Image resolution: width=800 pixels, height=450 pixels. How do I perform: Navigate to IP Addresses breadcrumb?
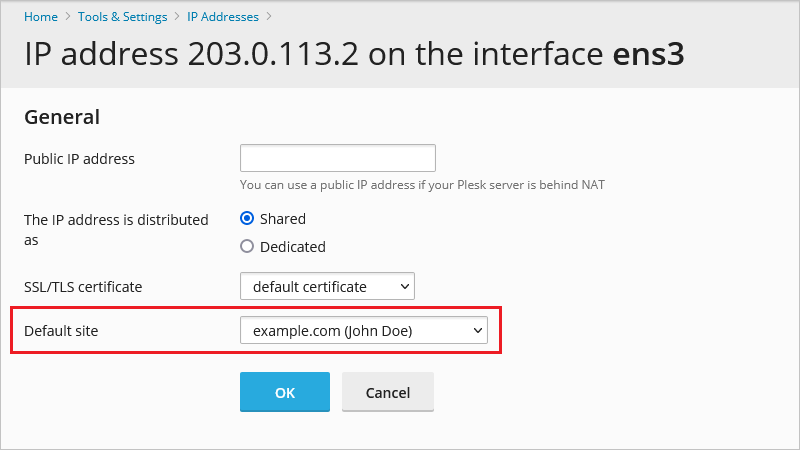click(222, 17)
